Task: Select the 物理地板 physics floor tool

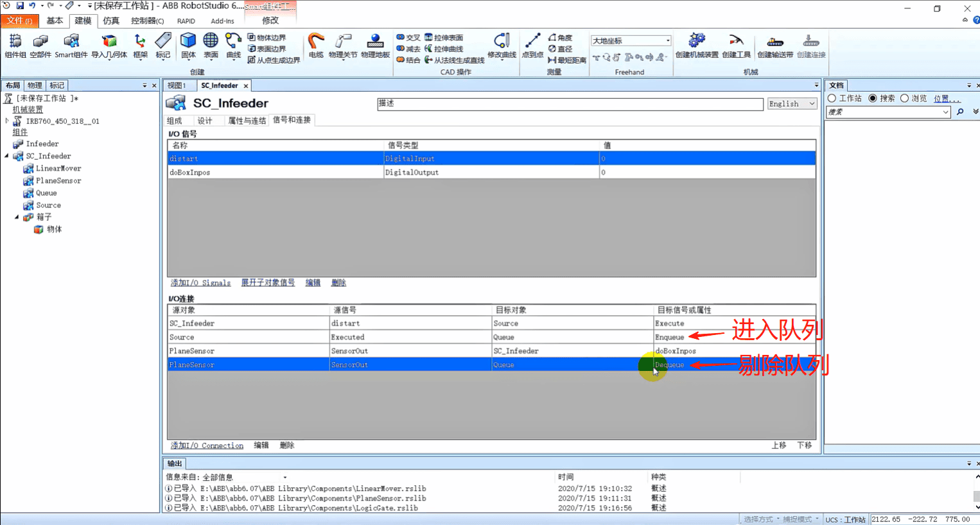Action: click(x=375, y=46)
